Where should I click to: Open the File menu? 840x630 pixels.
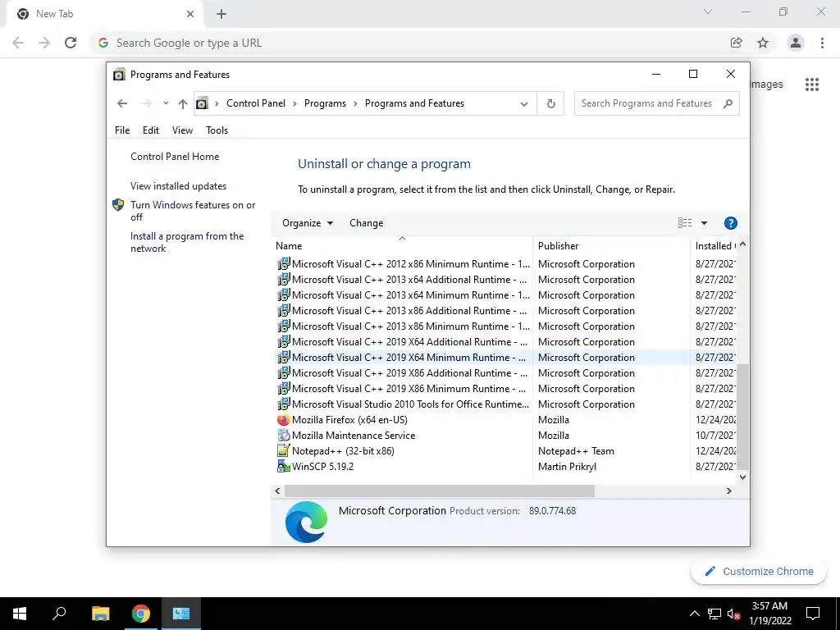coord(122,130)
